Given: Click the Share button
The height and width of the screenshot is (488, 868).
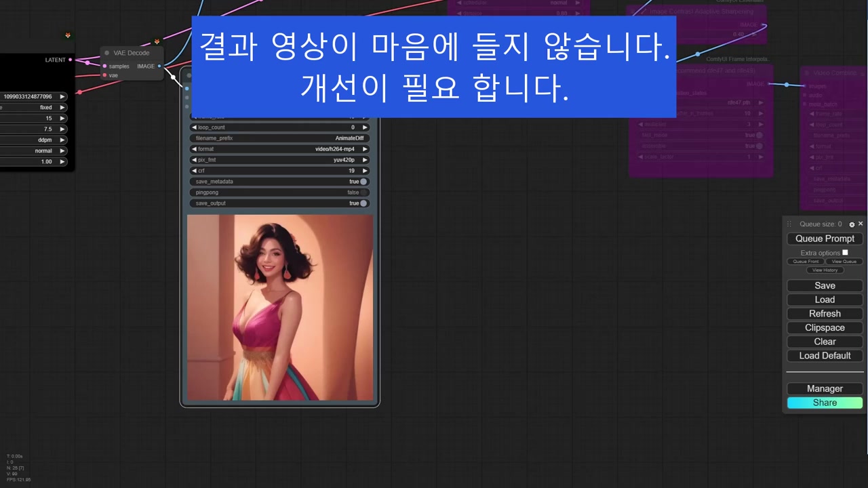Looking at the screenshot, I should [825, 403].
